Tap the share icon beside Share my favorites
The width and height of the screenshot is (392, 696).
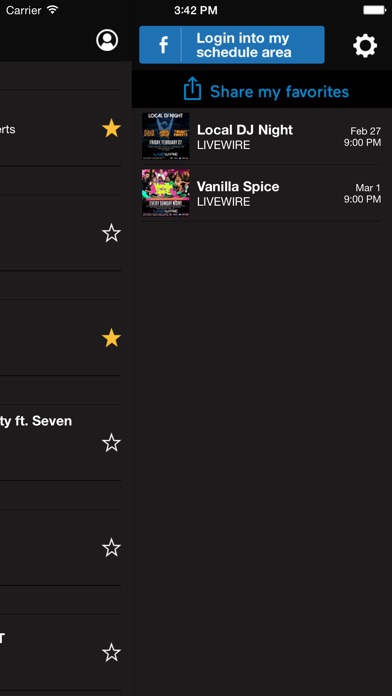point(192,88)
